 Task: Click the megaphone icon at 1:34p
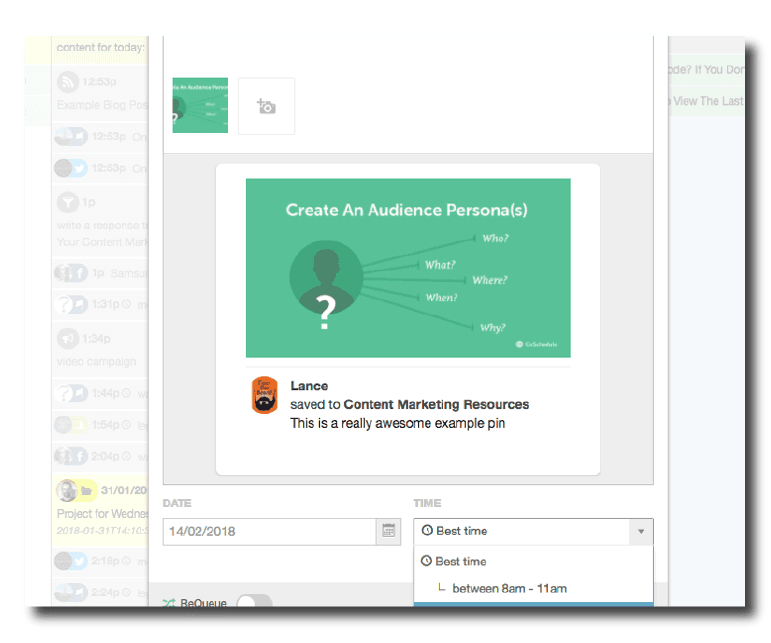[68, 338]
